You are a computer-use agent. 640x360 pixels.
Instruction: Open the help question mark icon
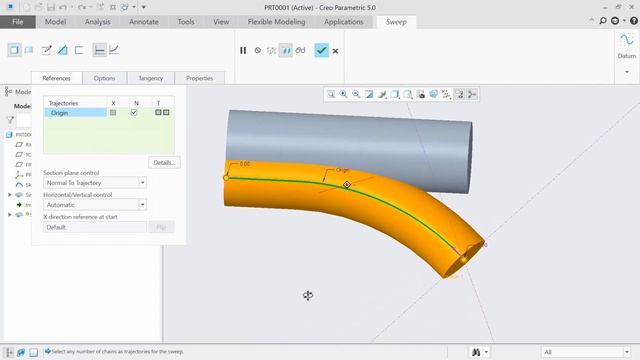pyautogui.click(x=634, y=21)
